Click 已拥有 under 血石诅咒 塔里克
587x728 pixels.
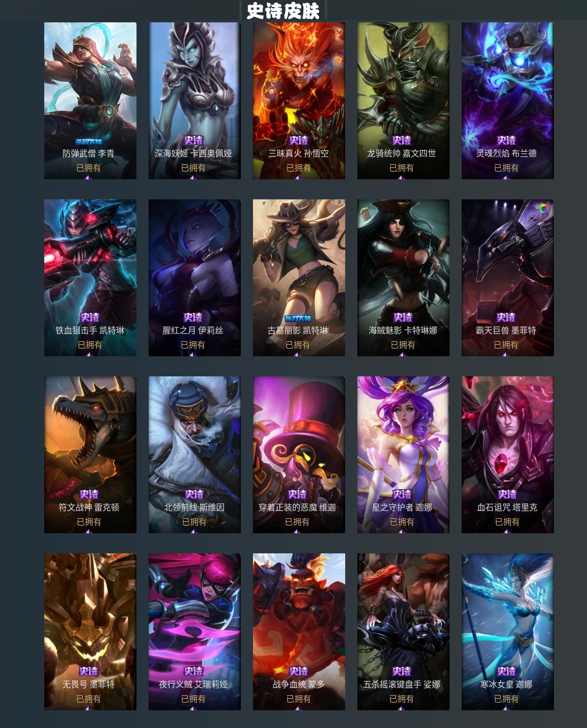pyautogui.click(x=507, y=522)
